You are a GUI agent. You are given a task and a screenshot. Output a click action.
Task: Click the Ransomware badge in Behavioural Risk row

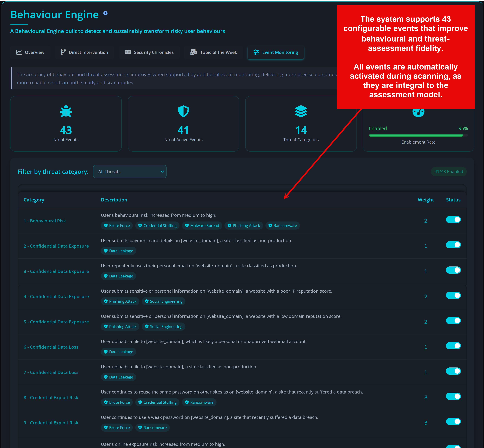pyautogui.click(x=282, y=225)
